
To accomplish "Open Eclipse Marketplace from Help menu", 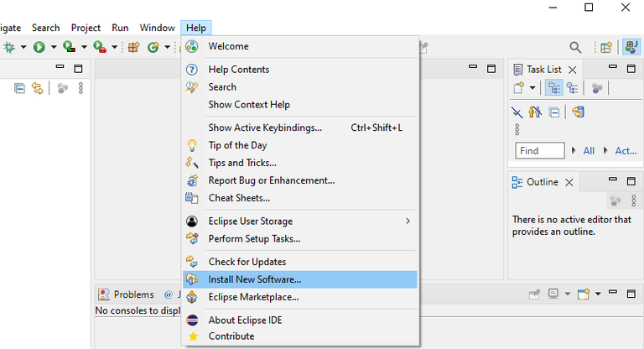I will (253, 297).
